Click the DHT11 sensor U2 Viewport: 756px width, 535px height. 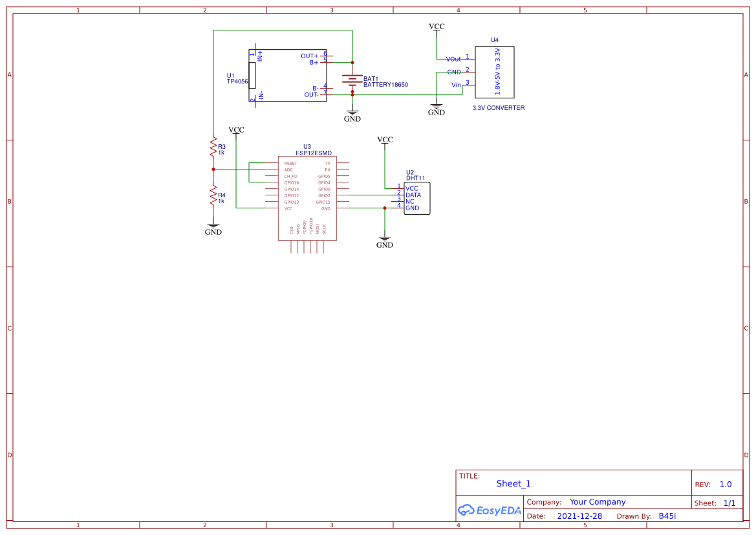pyautogui.click(x=416, y=197)
